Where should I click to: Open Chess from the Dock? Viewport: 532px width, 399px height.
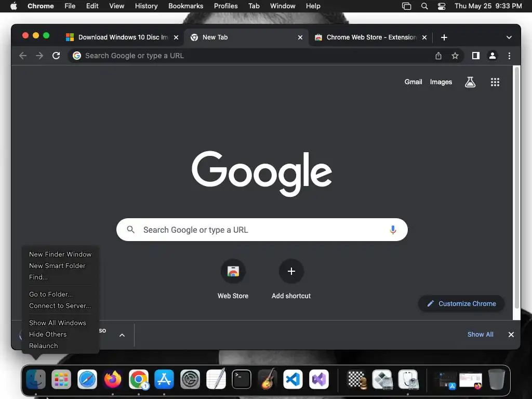357,379
